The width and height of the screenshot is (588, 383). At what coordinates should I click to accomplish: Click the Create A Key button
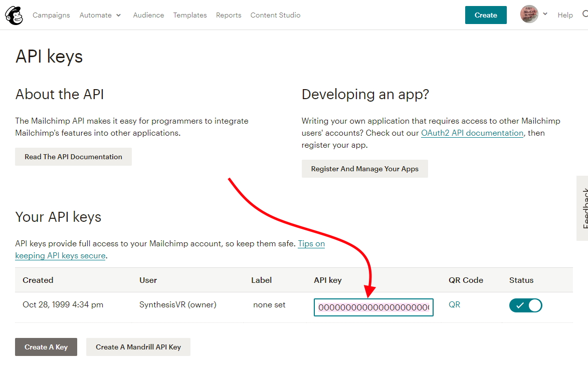click(46, 346)
